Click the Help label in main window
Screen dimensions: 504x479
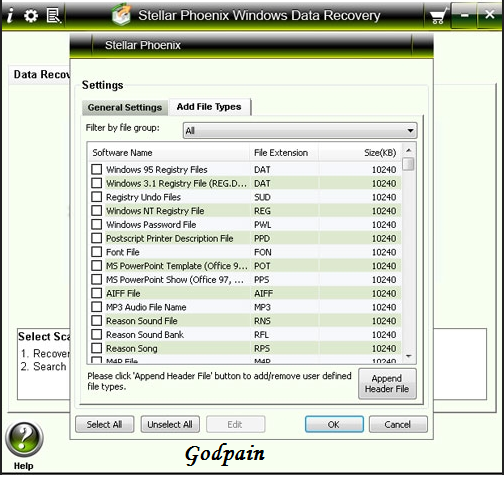pyautogui.click(x=24, y=466)
